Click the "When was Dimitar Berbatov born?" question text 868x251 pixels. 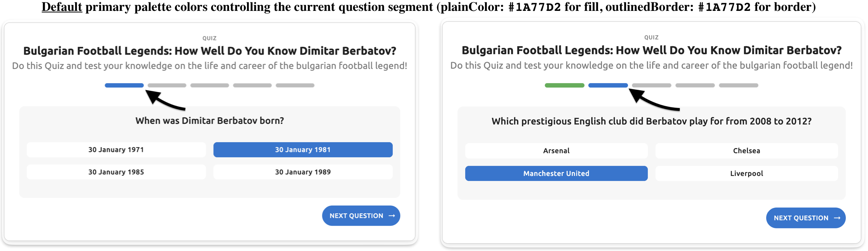click(210, 121)
